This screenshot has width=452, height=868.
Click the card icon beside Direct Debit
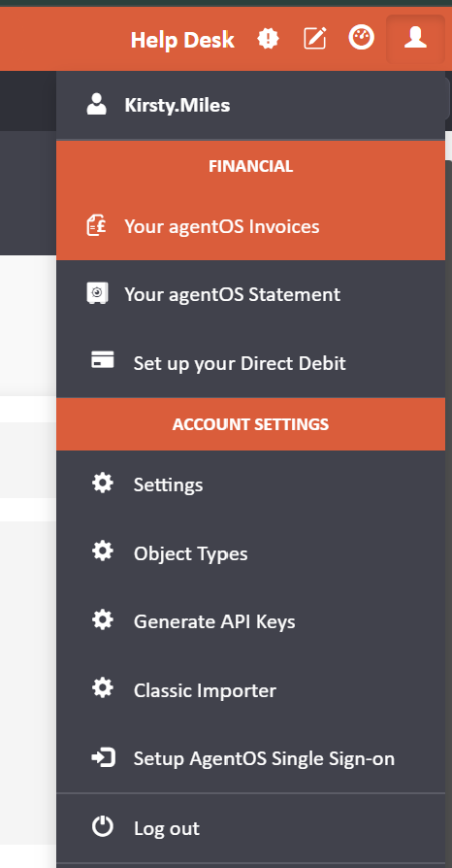(103, 360)
